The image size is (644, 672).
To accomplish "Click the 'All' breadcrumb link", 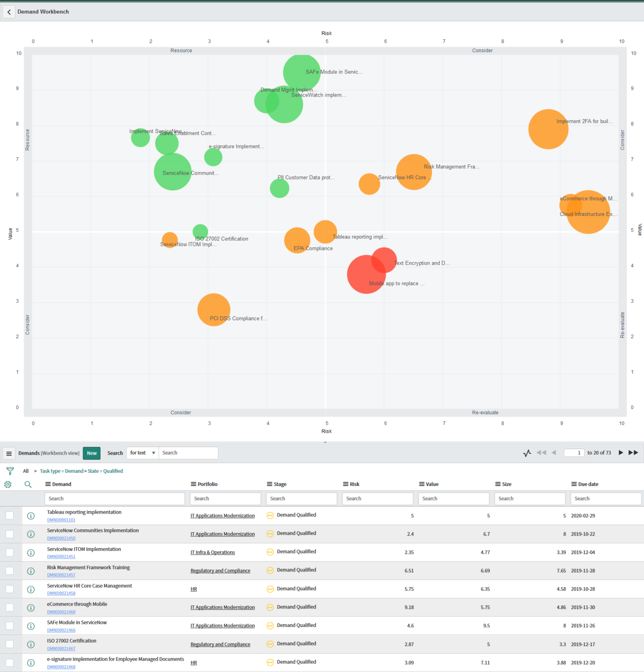I will click(x=25, y=471).
